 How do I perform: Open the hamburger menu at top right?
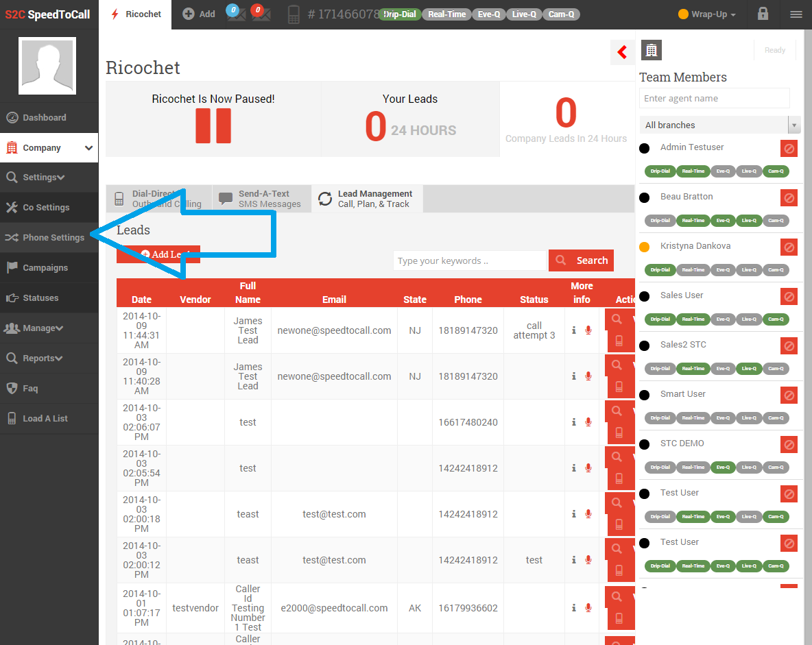796,14
